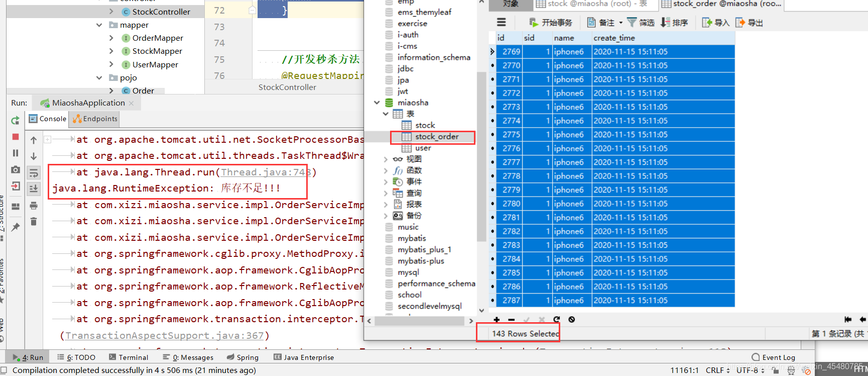
Task: Select the stock_order @miaosha tab
Action: point(721,4)
